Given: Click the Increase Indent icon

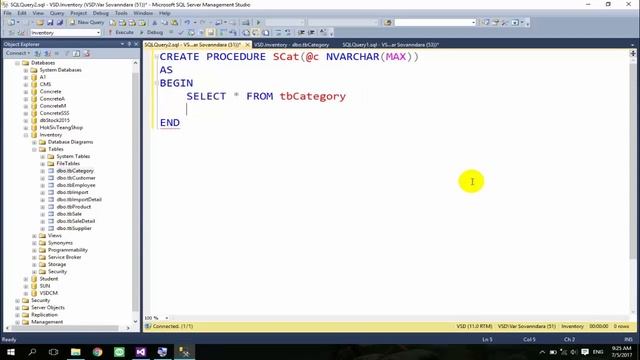Looking at the screenshot, I should tap(311, 32).
